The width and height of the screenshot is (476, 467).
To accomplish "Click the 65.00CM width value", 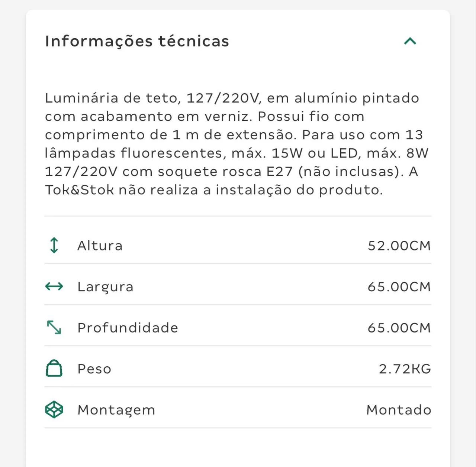I will (x=399, y=286).
